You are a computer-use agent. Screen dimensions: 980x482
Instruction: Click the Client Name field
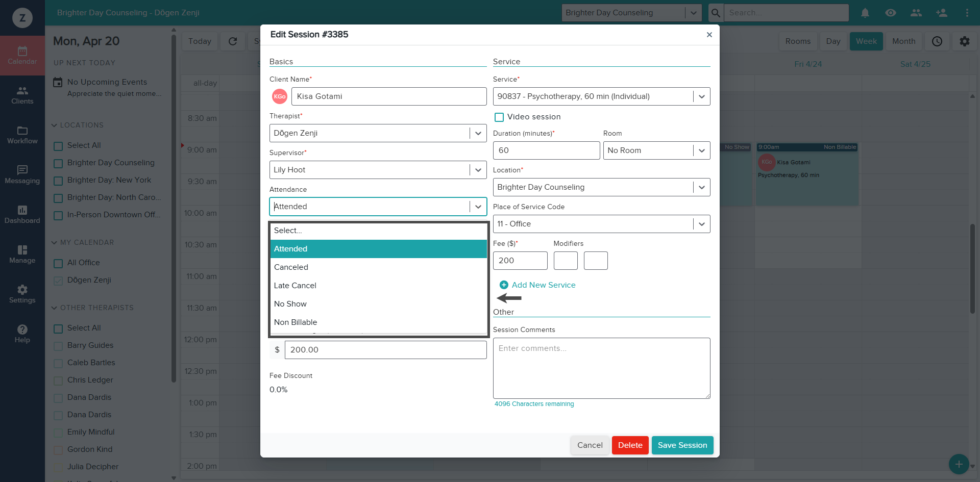389,96
